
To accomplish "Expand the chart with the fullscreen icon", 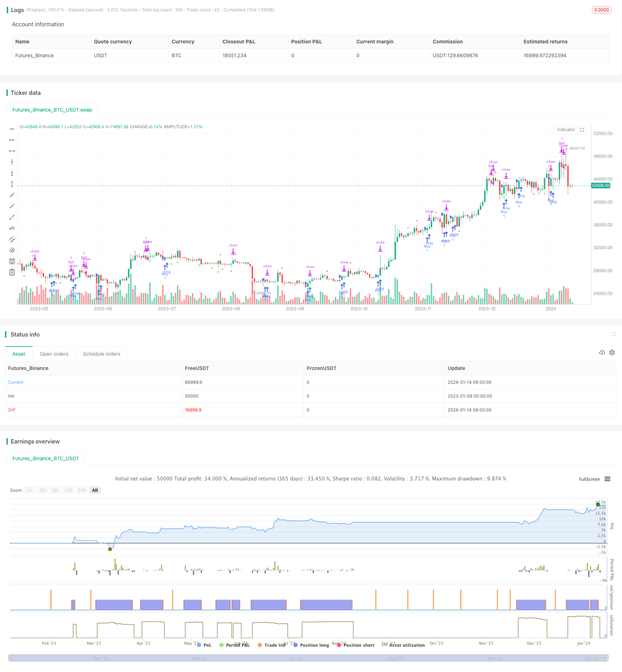I will click(x=582, y=130).
